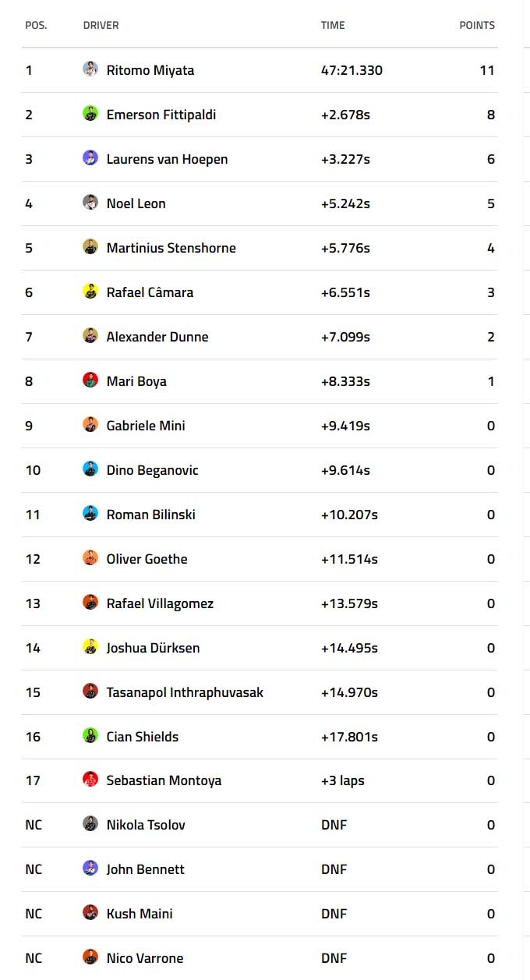Click the POINTS column header
The width and height of the screenshot is (530, 980).
click(x=477, y=25)
